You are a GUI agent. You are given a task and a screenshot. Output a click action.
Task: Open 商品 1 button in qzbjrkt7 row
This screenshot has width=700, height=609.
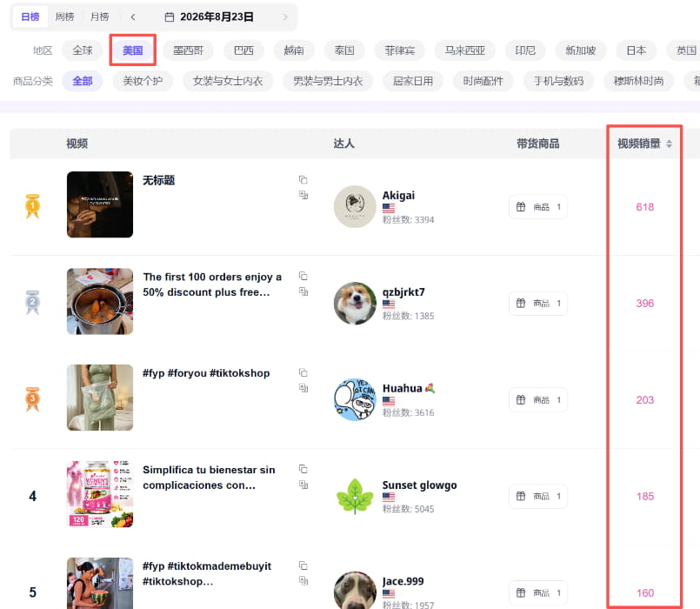click(538, 304)
